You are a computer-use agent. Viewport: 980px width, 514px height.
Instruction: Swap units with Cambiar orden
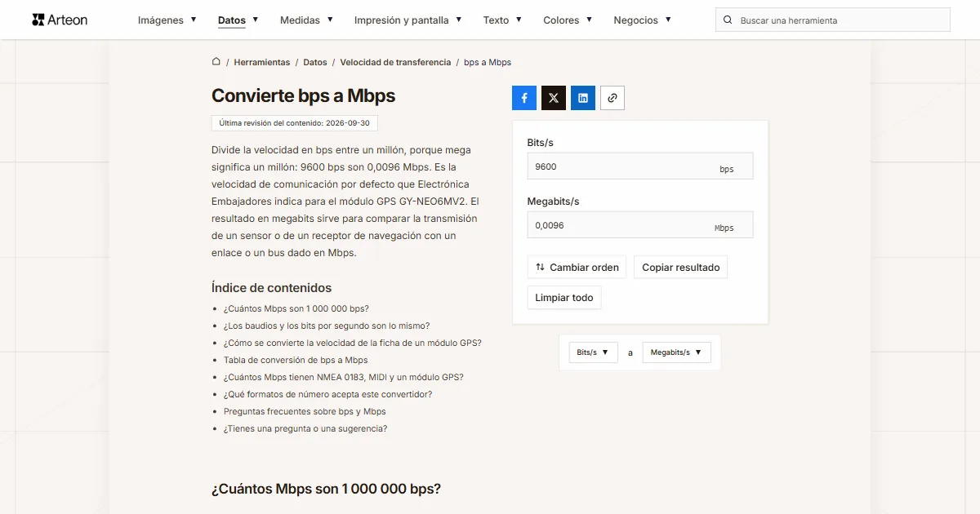(577, 268)
